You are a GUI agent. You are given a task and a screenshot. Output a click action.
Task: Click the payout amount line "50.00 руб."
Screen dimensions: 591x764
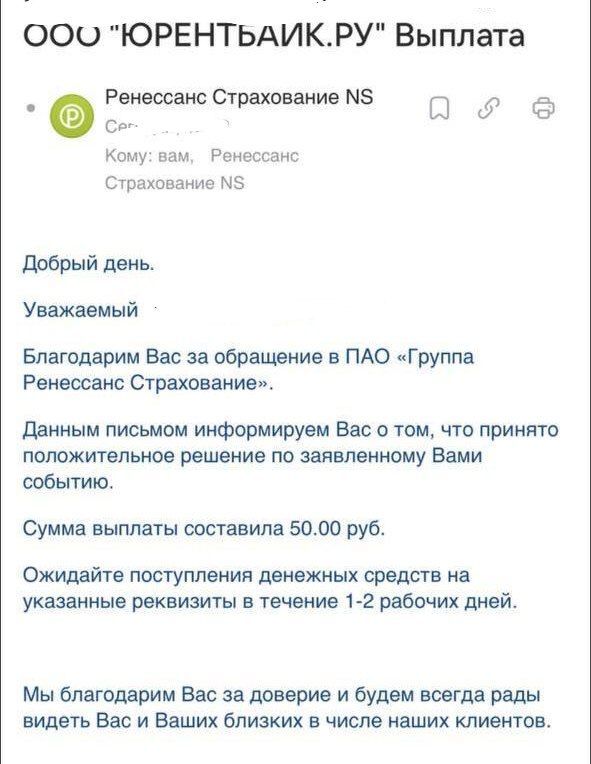337,528
